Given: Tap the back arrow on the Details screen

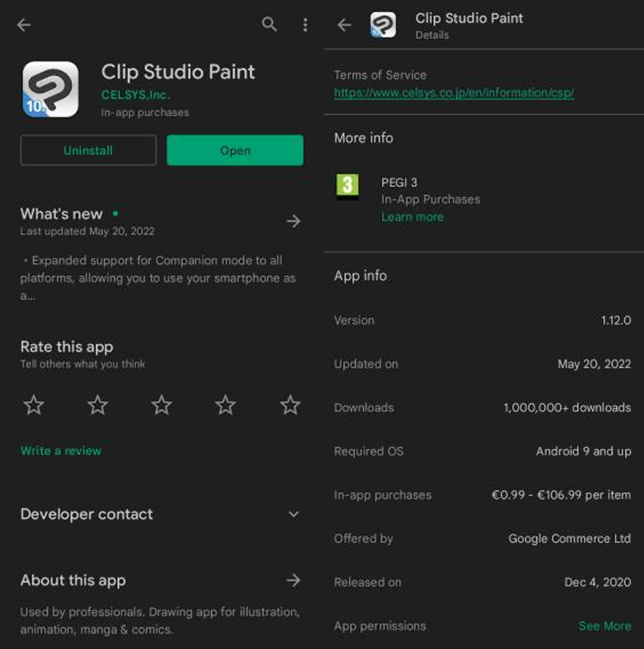Looking at the screenshot, I should pyautogui.click(x=345, y=24).
